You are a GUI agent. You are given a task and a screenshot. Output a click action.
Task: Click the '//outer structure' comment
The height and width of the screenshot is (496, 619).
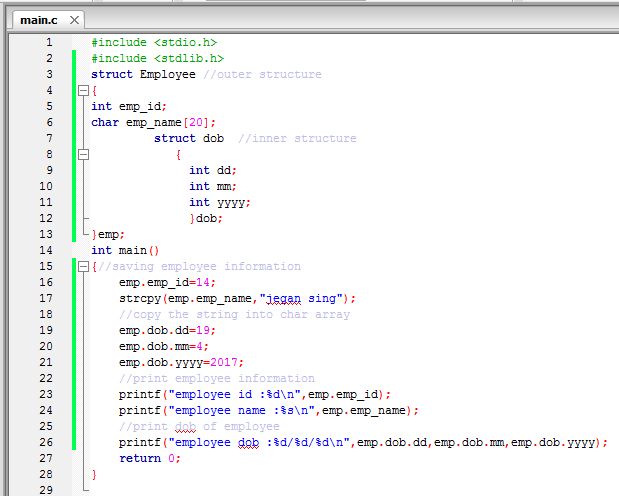(263, 74)
